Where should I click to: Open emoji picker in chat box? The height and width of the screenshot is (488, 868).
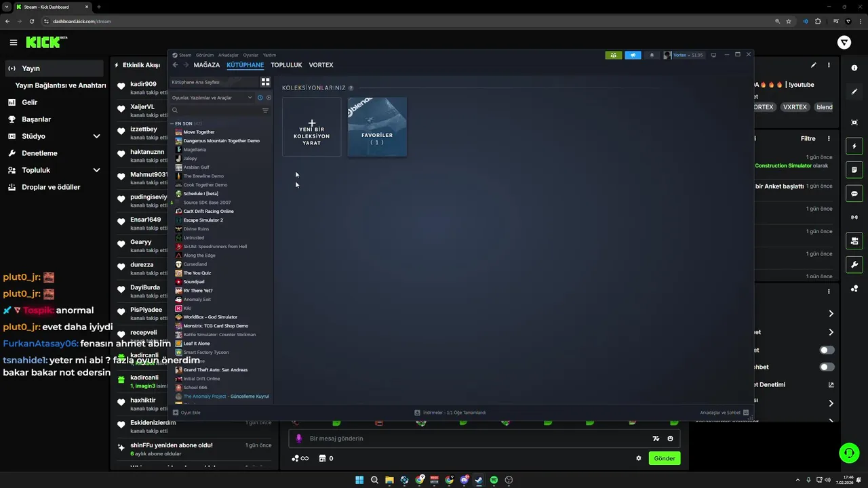click(x=670, y=439)
